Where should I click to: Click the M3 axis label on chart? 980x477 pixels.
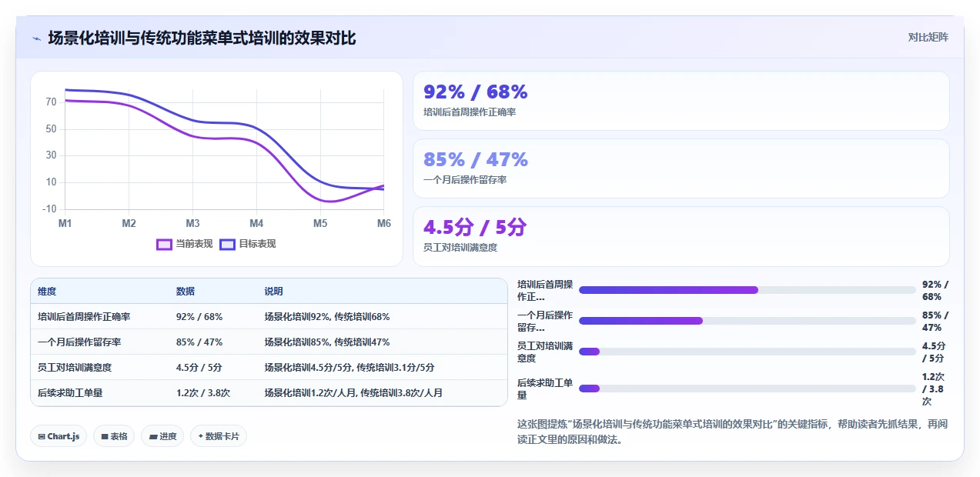192,223
